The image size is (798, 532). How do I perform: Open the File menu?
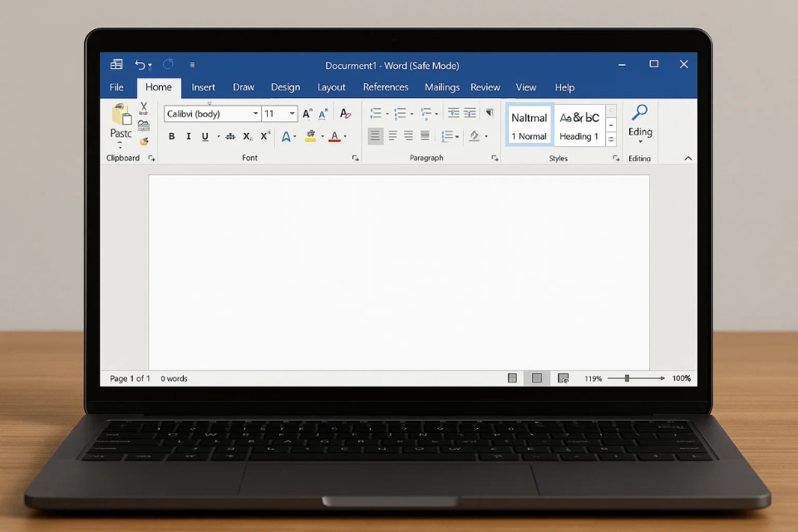tap(116, 87)
